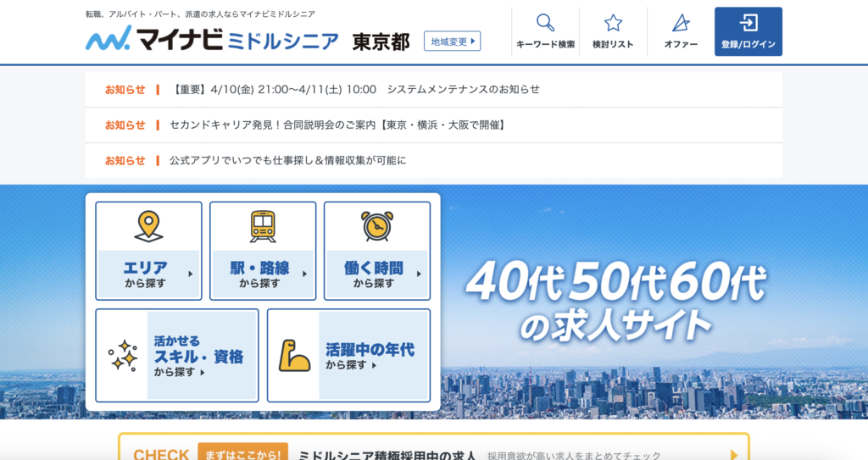This screenshot has height=460, width=868.
Task: Click the map pin エリア icon
Action: click(148, 226)
